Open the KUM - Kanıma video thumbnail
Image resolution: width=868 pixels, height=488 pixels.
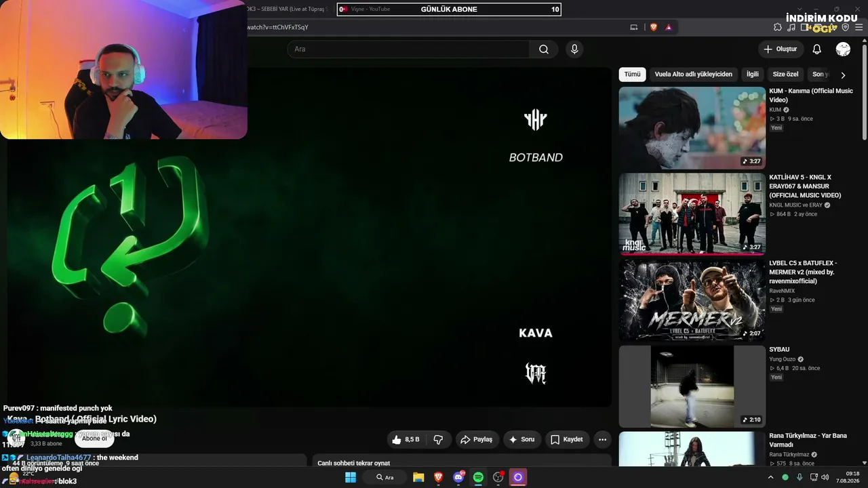tap(692, 127)
